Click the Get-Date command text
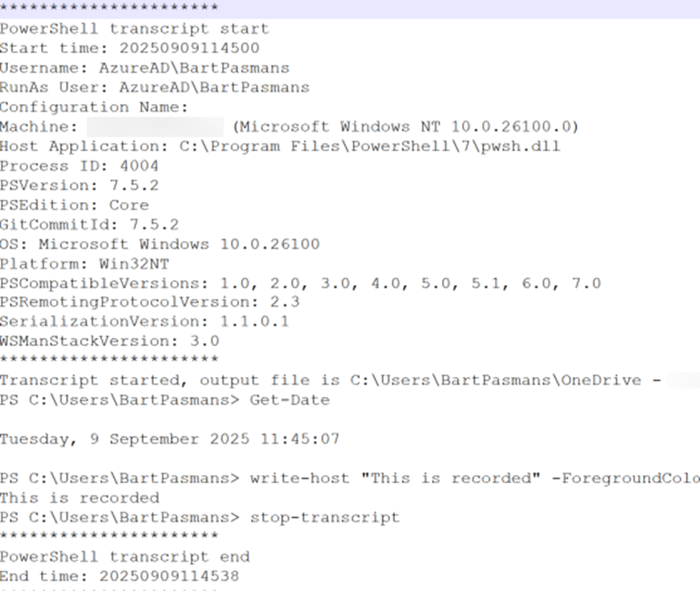The height and width of the screenshot is (591, 700). click(x=290, y=400)
